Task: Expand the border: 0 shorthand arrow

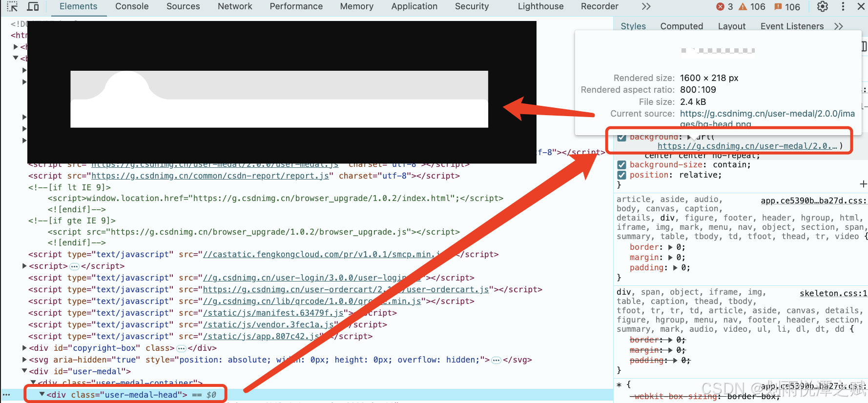Action: [x=670, y=247]
